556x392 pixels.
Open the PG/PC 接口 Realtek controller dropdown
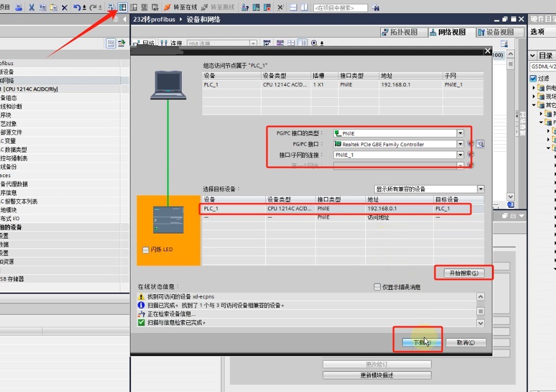click(460, 144)
